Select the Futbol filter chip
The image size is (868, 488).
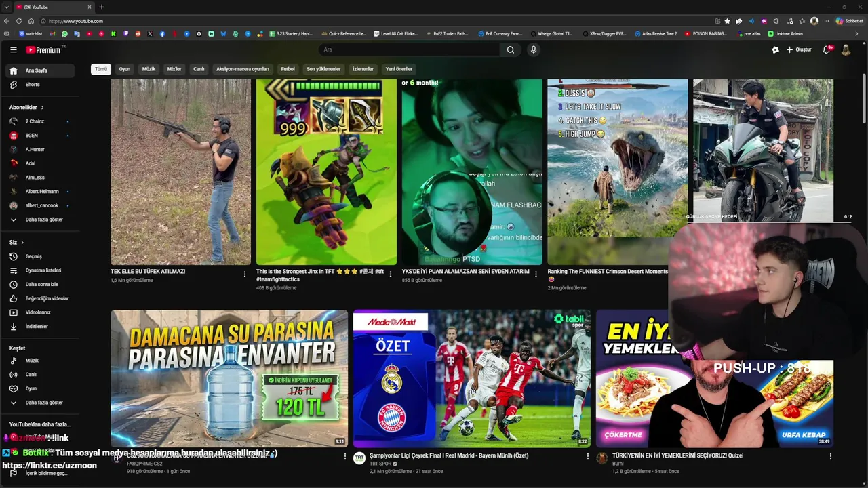[288, 69]
